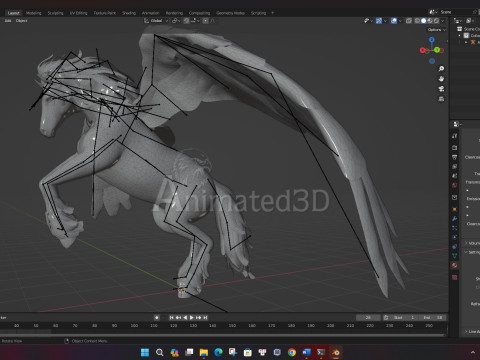Open the View Layer properties tab
The width and height of the screenshot is (480, 360).
pos(454,166)
